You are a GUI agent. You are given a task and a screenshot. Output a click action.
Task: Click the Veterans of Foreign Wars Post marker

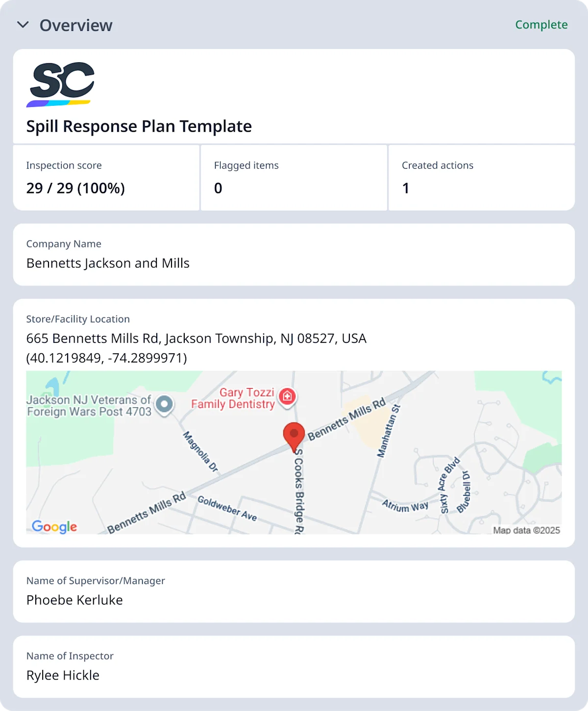(164, 405)
